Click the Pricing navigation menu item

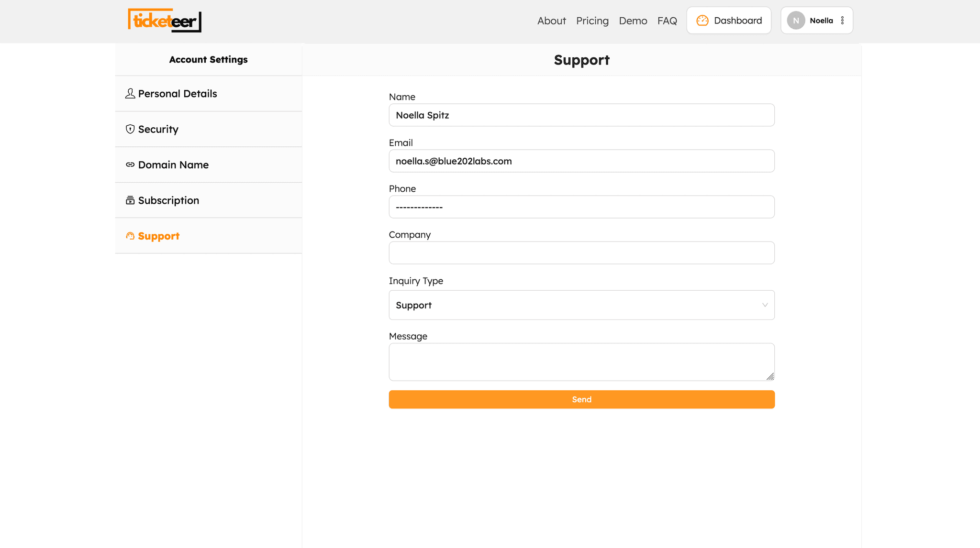(592, 21)
